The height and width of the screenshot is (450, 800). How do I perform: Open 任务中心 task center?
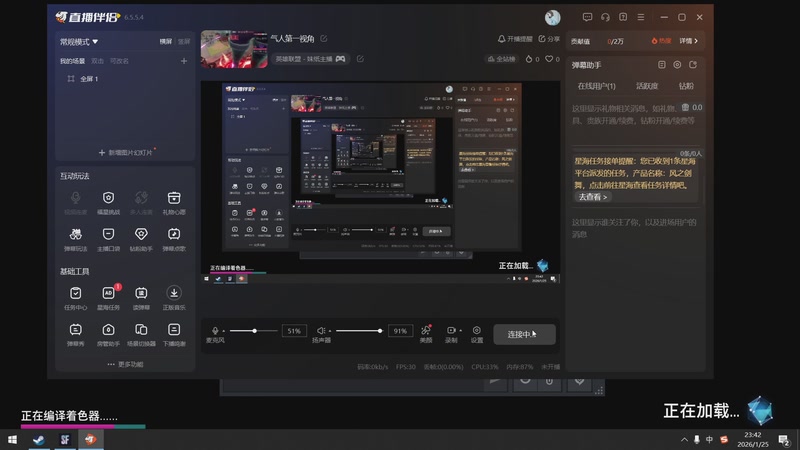coord(76,298)
